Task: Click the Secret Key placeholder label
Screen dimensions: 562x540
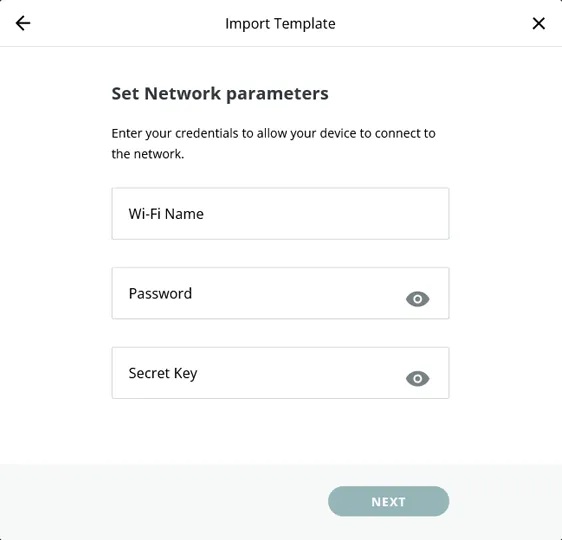Action: coord(163,374)
